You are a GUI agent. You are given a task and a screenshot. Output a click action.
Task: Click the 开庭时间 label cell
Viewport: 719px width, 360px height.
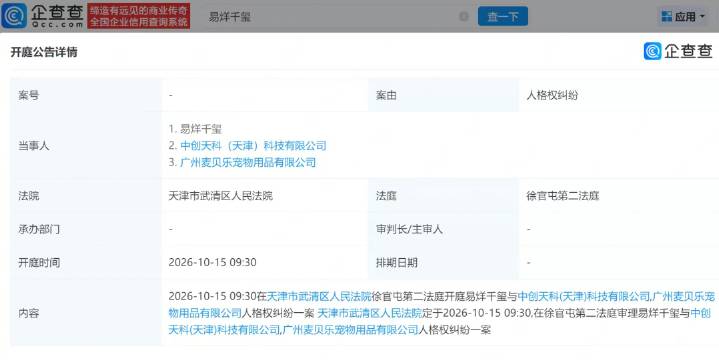86,262
